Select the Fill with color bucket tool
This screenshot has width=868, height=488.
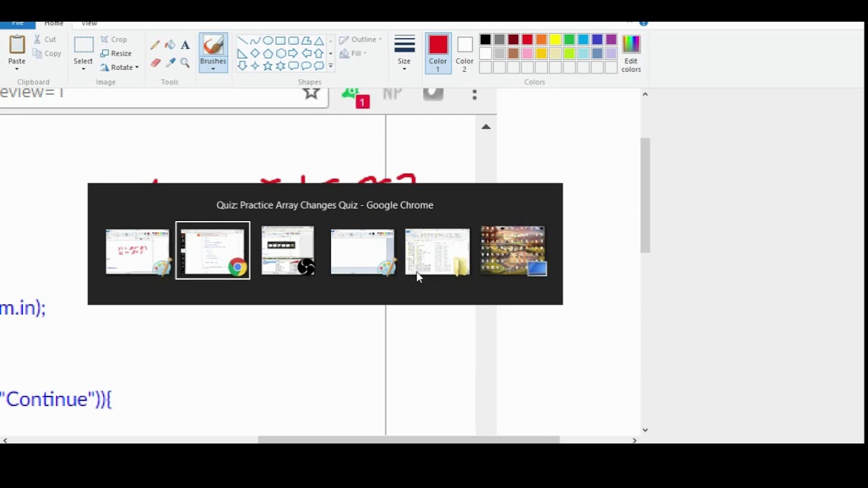(x=170, y=45)
